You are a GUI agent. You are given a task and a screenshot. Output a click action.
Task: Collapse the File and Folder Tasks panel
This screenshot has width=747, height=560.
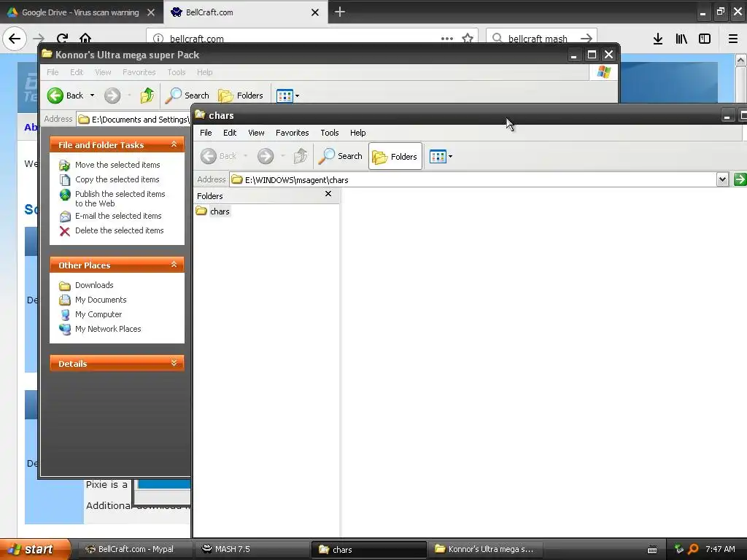[174, 144]
